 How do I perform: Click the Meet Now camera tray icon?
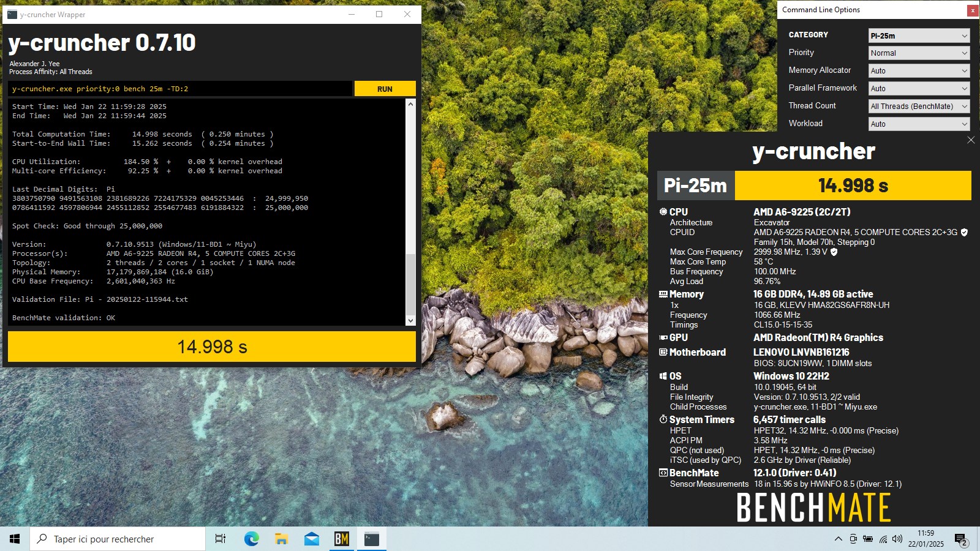pos(853,539)
